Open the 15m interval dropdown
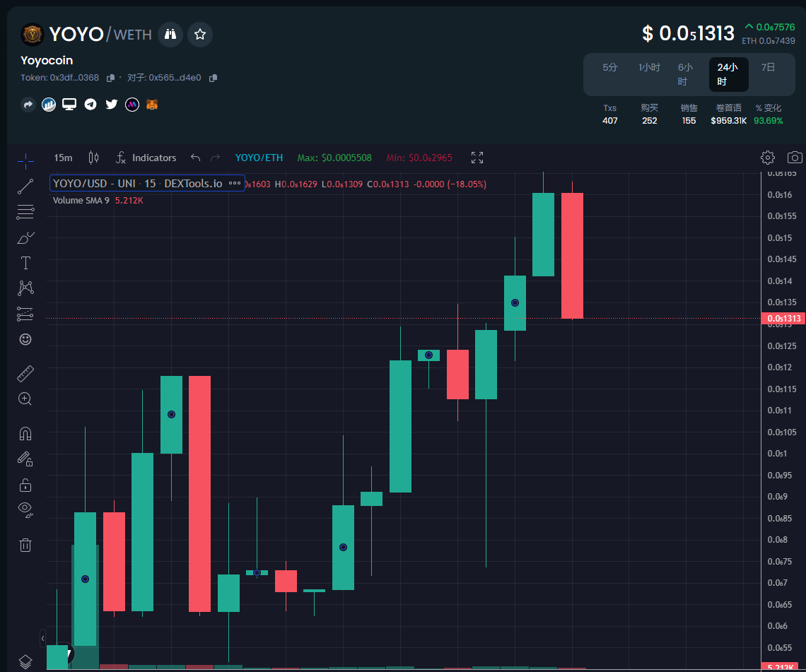 click(63, 158)
